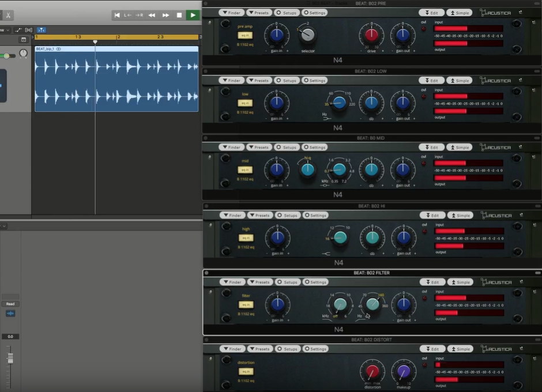This screenshot has height=392, width=542.
Task: Open Setups in the B02 PRE plugin
Action: pyautogui.click(x=286, y=13)
